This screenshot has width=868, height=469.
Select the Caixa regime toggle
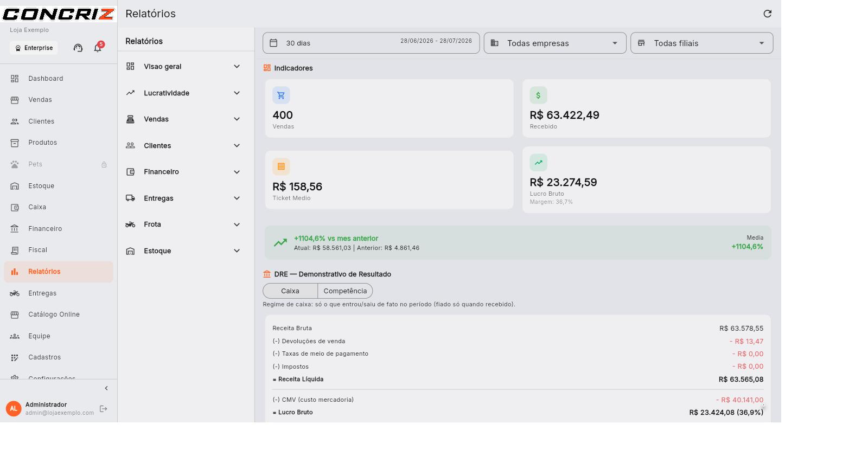[290, 291]
